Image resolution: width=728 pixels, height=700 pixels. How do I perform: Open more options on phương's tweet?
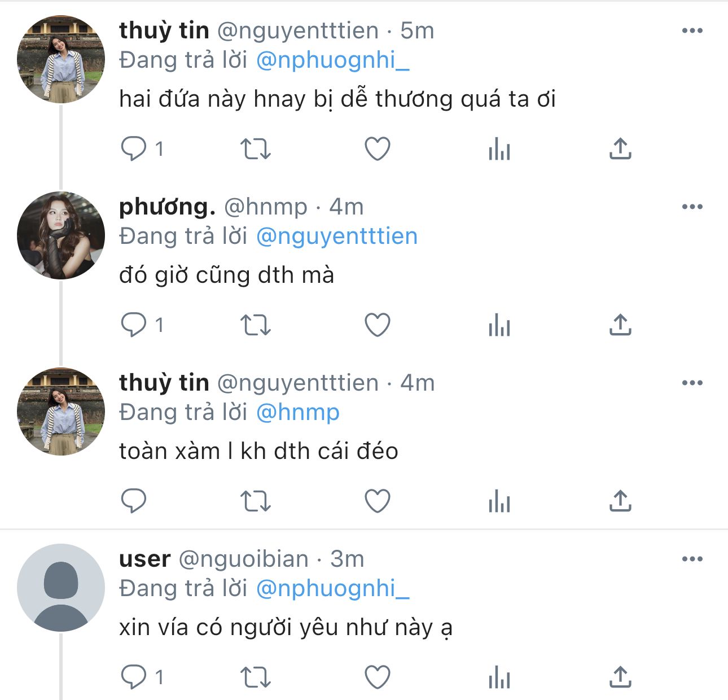tap(692, 207)
